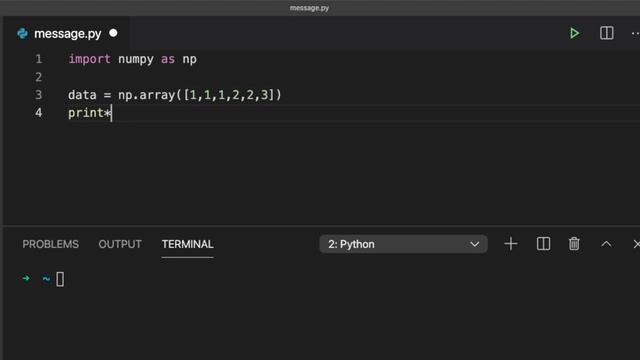Kill the terminal with the trash icon
This screenshot has width=640, height=360.
(574, 244)
